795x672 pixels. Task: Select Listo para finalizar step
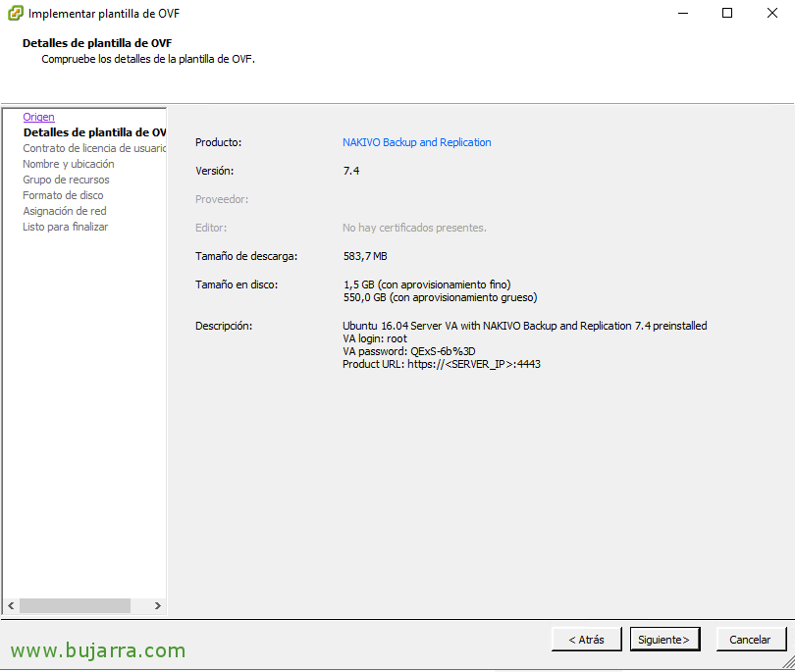[x=66, y=227]
